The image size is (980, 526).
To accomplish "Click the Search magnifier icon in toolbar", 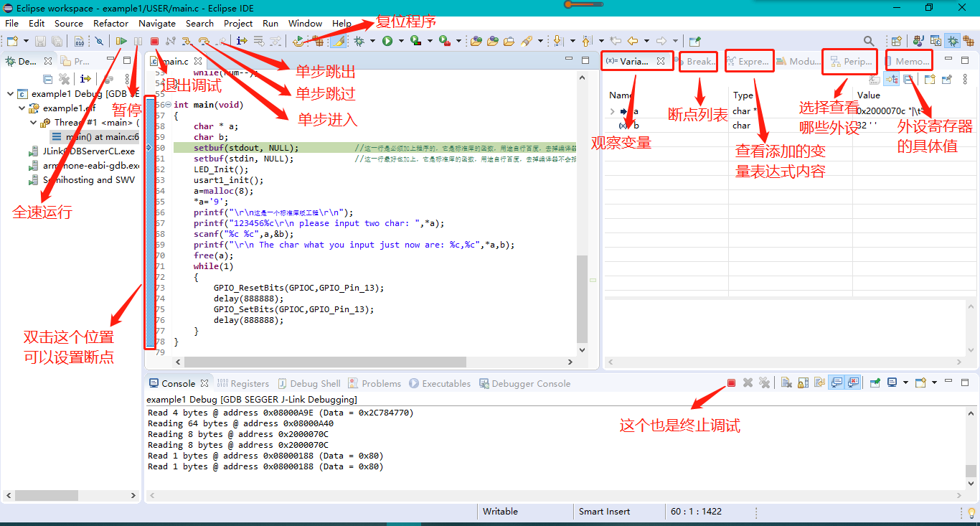I will pyautogui.click(x=869, y=41).
